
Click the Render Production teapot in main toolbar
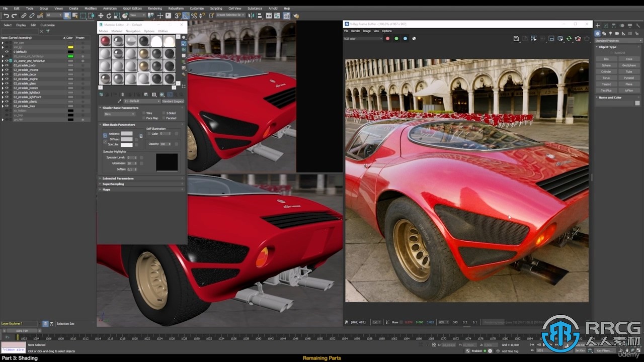pos(296,16)
